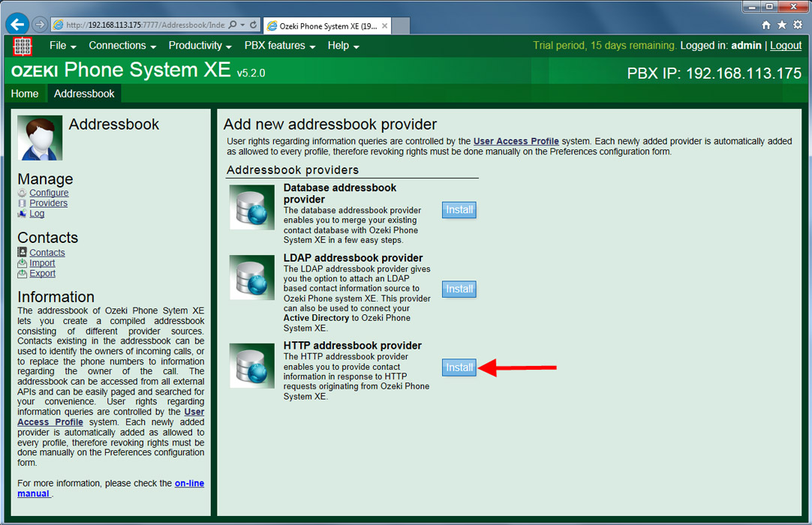Minimize the browser window
This screenshot has width=812, height=525.
point(751,7)
